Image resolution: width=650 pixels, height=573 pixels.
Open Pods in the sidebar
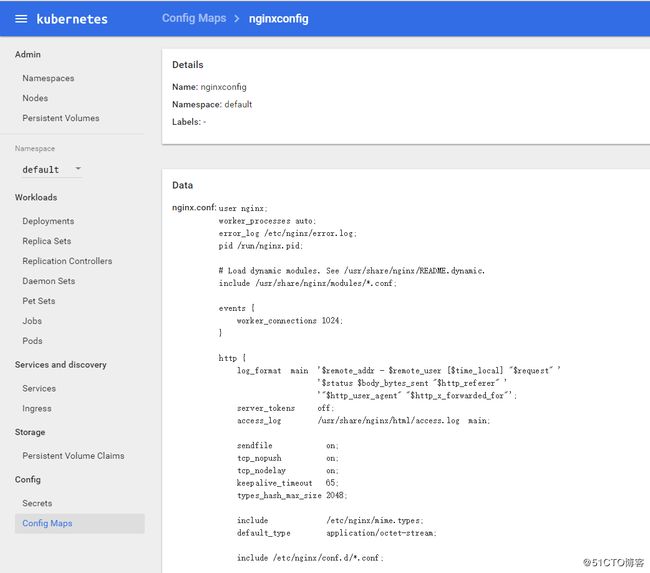click(32, 340)
